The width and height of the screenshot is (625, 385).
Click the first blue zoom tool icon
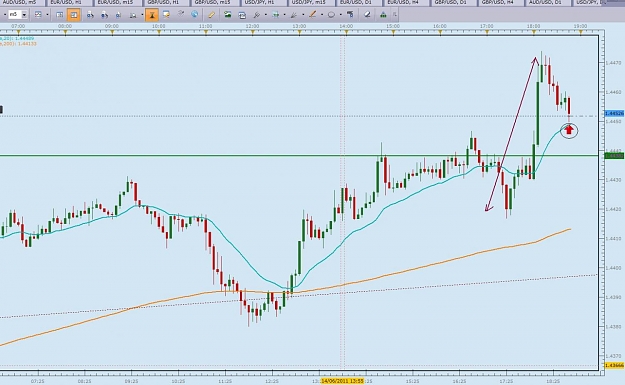(90, 15)
